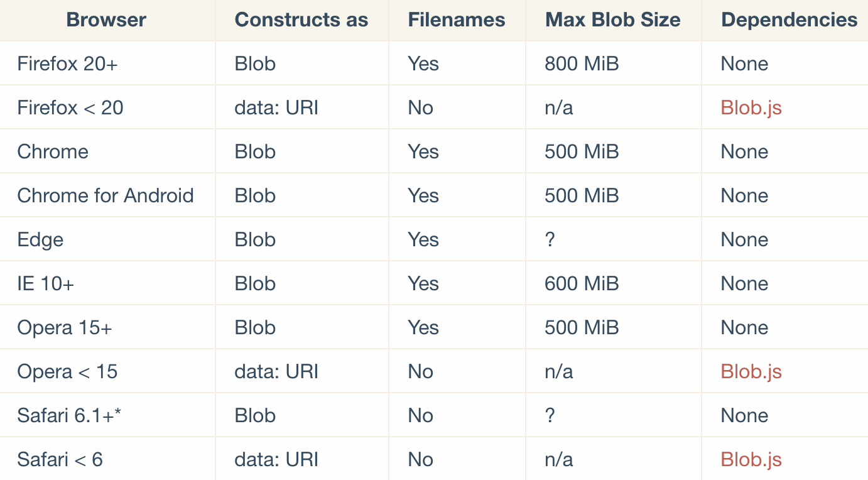Open the Blob.js link in the Firefox < 20 row
Screen dimensions: 868x480
(751, 108)
